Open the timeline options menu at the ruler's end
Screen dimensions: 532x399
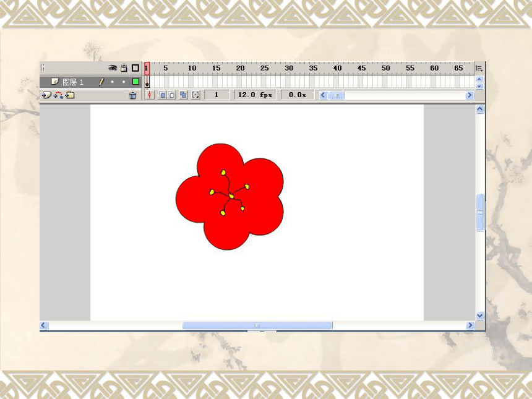click(479, 68)
